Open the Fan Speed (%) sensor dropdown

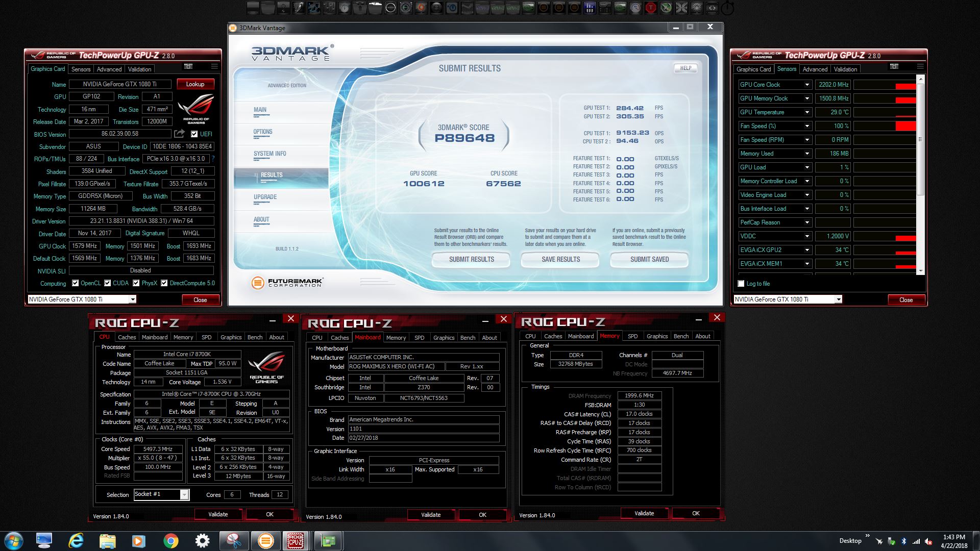[x=807, y=126]
